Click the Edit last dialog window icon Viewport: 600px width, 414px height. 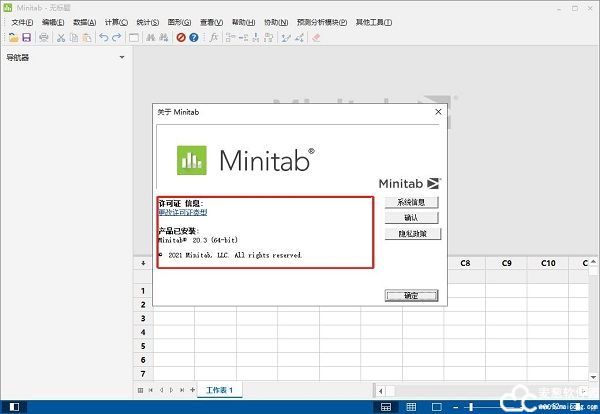134,37
